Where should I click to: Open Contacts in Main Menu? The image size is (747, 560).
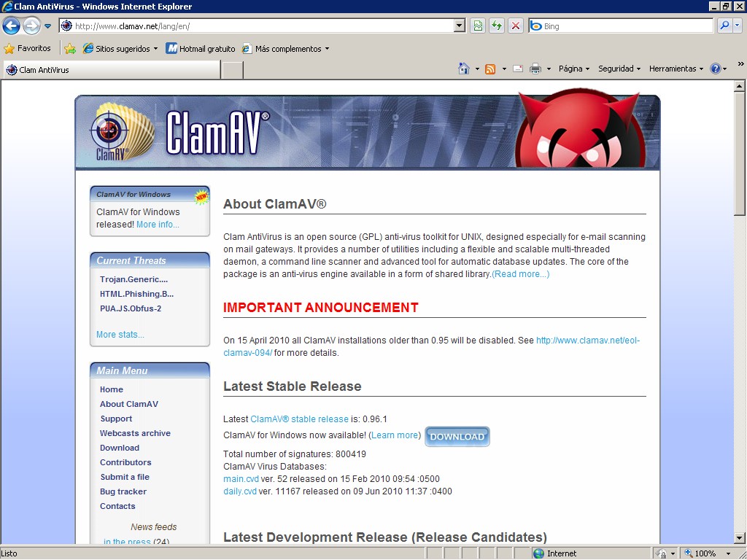tap(117, 506)
